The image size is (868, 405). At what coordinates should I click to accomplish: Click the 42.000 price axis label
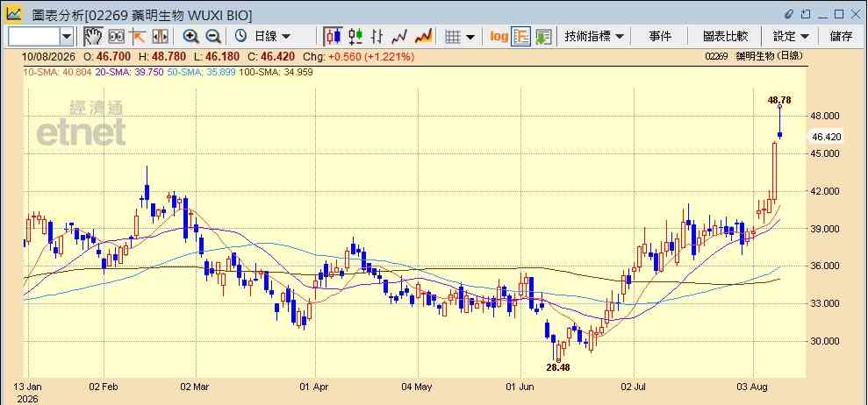click(826, 191)
